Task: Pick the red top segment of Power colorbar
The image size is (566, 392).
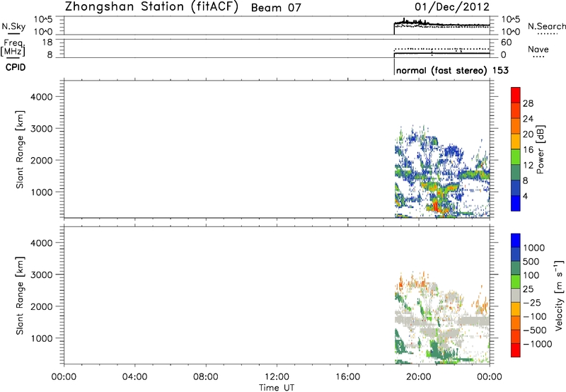Action: tap(516, 96)
